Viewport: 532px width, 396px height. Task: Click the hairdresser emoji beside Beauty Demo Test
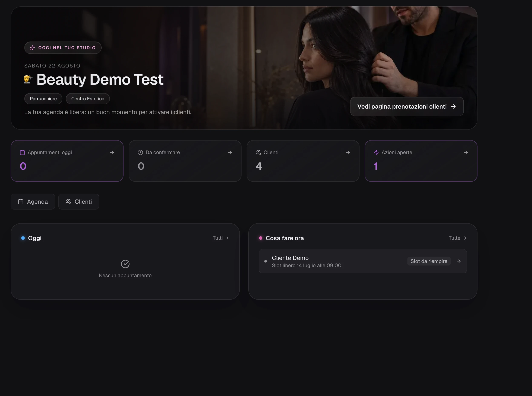(x=28, y=79)
